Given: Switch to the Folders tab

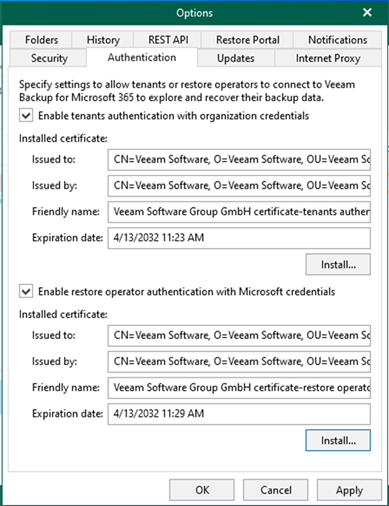Looking at the screenshot, I should point(41,40).
